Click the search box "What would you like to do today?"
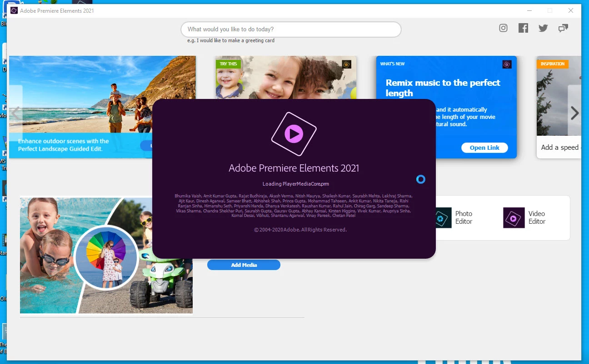Image resolution: width=589 pixels, height=364 pixels. (291, 29)
